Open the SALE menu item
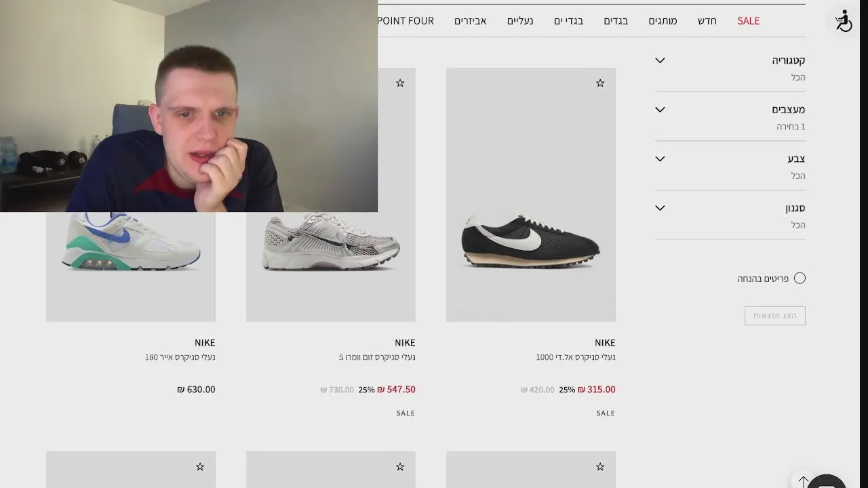This screenshot has width=868, height=488. pos(749,21)
